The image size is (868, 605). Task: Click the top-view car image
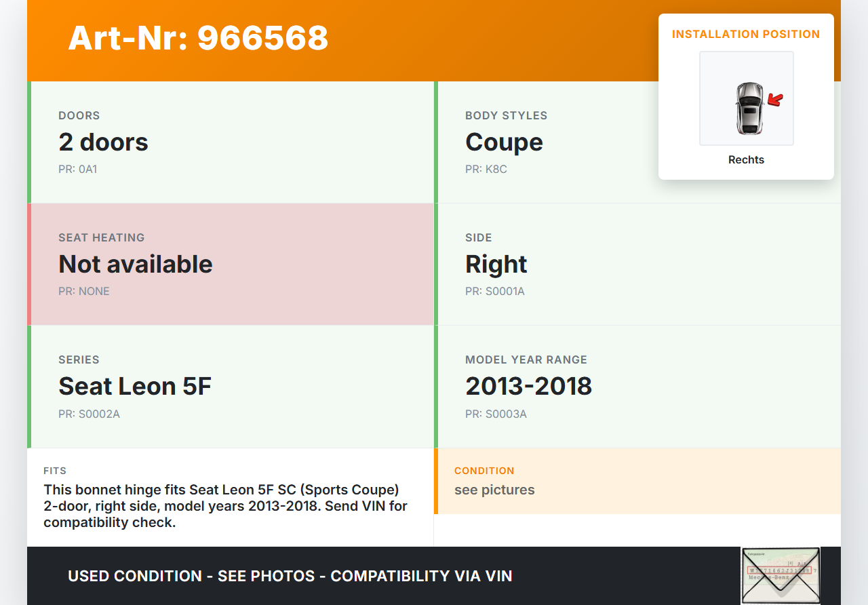coord(749,108)
